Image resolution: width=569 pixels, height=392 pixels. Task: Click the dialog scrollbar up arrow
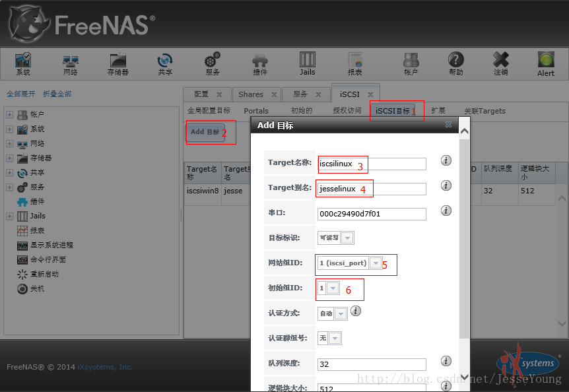464,131
